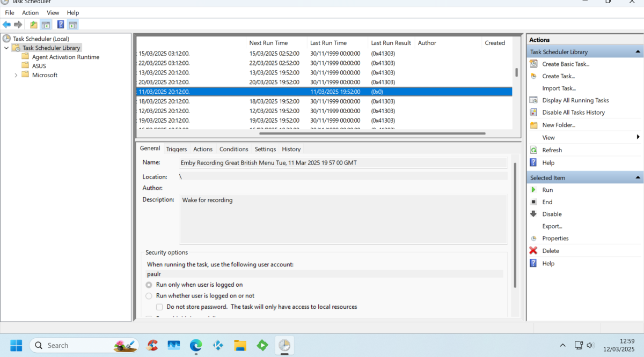Switch to the History tab
The width and height of the screenshot is (644, 357).
click(x=291, y=149)
